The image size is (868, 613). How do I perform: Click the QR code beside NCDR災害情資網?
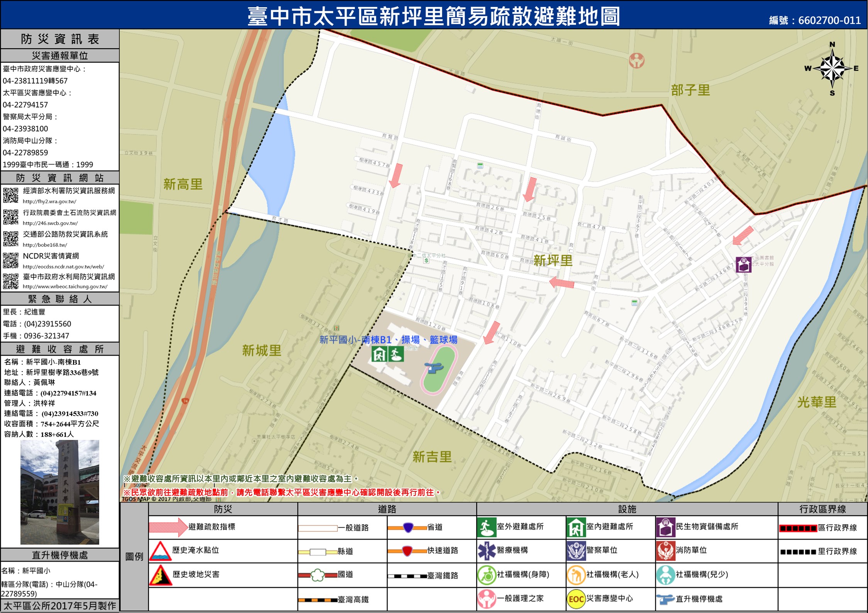click(11, 260)
